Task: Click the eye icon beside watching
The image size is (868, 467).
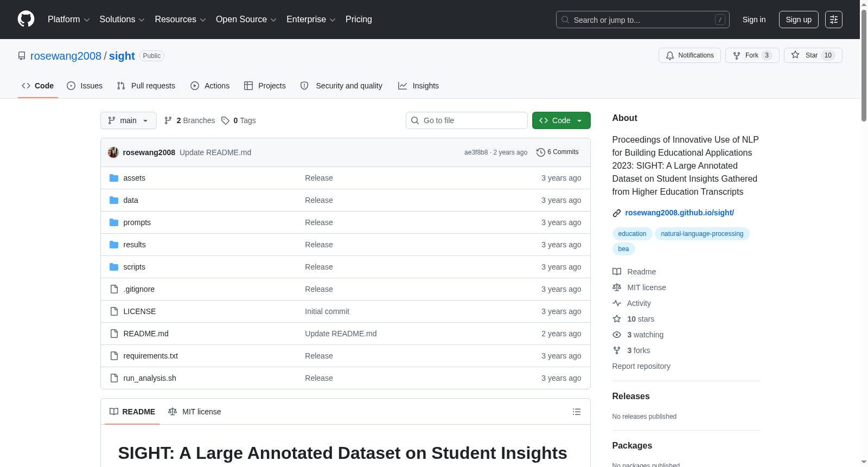Action: click(x=617, y=335)
